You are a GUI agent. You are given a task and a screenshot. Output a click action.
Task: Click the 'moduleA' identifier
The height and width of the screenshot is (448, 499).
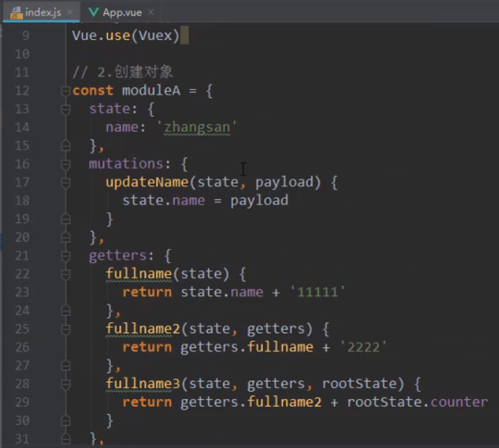pos(151,91)
